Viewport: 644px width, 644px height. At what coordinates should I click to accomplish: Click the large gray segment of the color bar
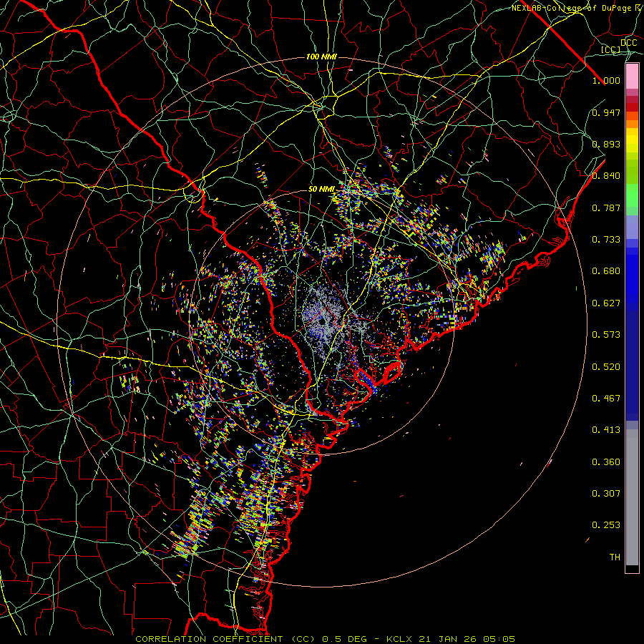click(x=632, y=497)
